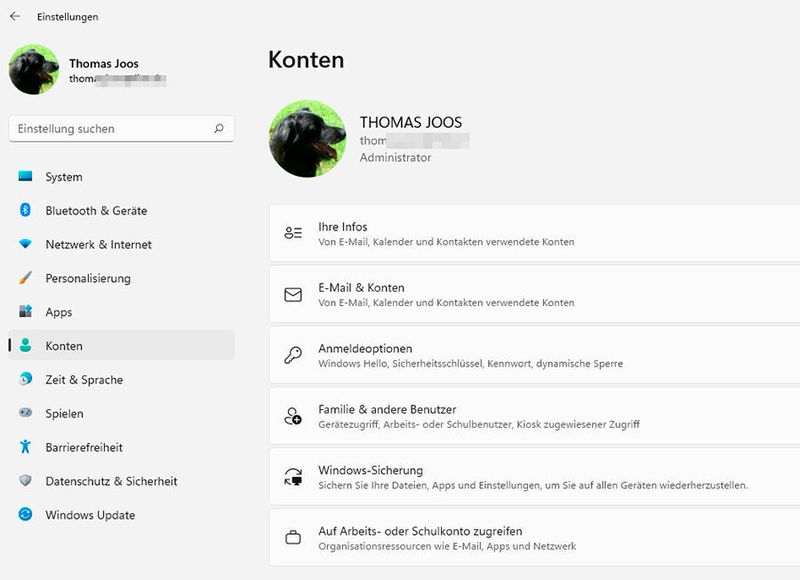Screen dimensions: 800x580
Task: Click the Organisationsressourcen wie E-Mail description
Action: [447, 546]
